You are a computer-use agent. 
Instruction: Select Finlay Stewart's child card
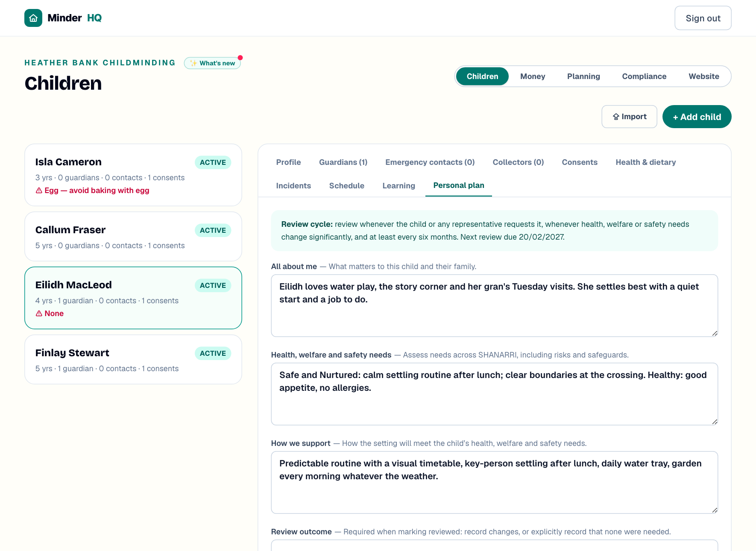[133, 360]
